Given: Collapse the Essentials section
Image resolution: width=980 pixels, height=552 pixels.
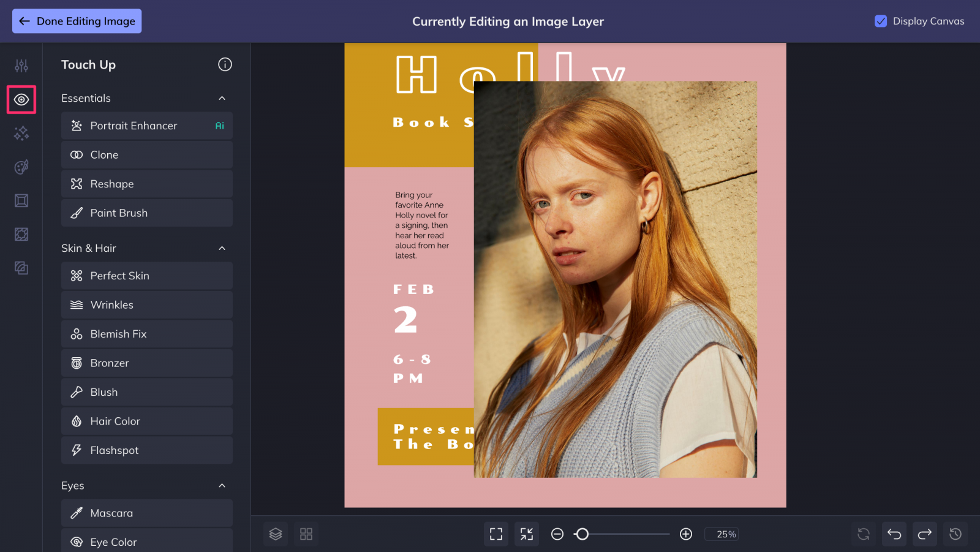Looking at the screenshot, I should 222,98.
